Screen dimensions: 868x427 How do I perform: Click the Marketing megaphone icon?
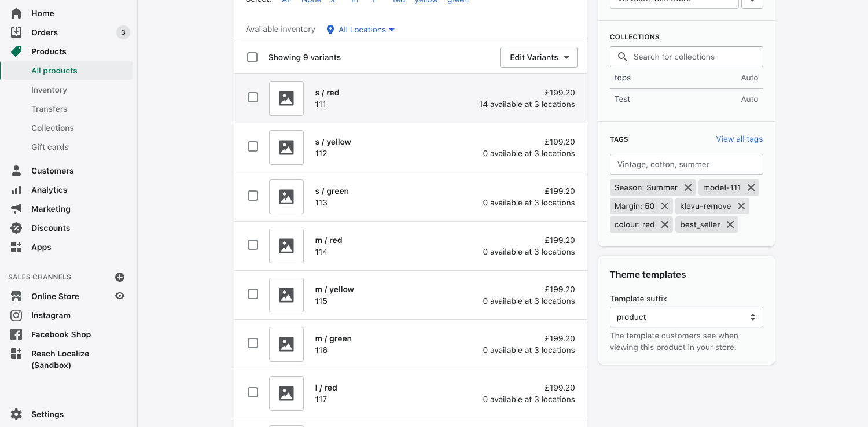point(16,209)
